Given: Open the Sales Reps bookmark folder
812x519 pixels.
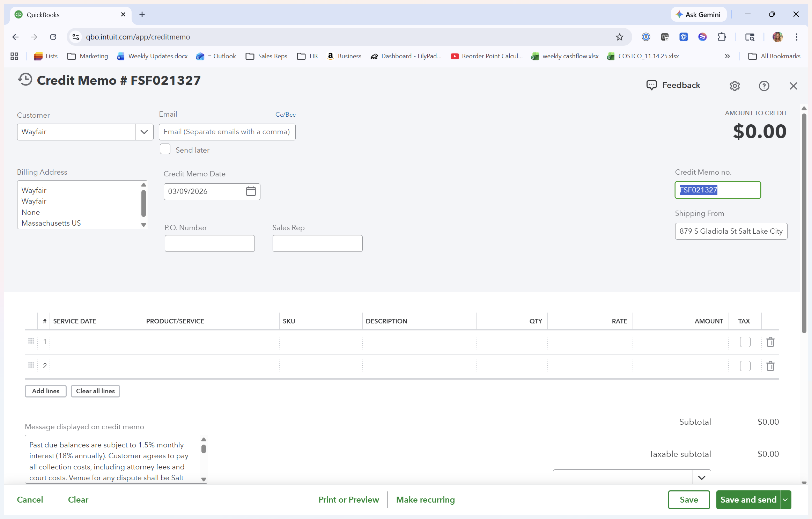Looking at the screenshot, I should pos(267,56).
